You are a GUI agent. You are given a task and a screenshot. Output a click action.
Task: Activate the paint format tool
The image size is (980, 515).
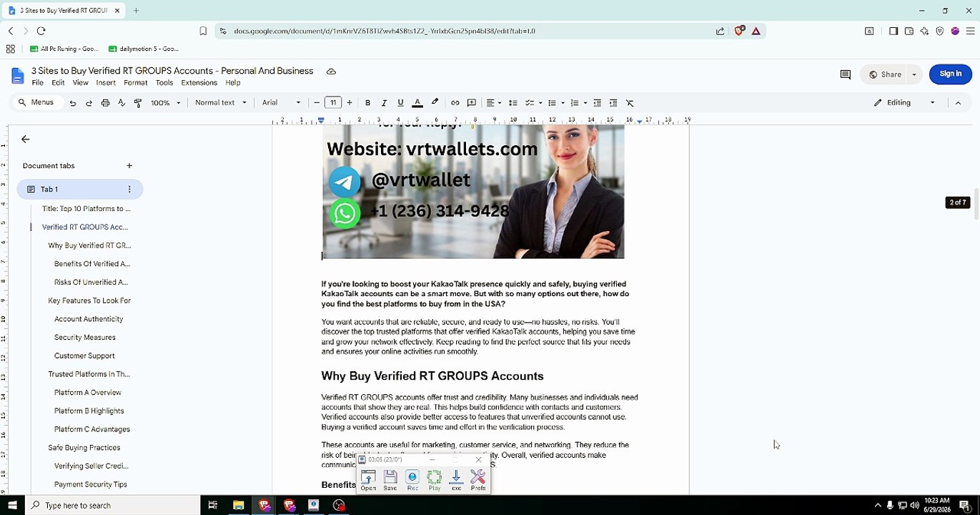[138, 103]
